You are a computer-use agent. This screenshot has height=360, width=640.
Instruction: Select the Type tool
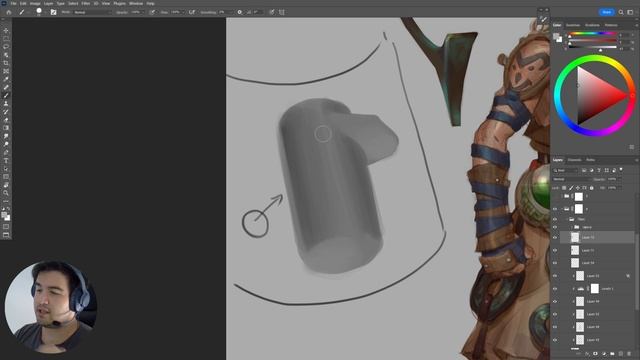click(6, 160)
